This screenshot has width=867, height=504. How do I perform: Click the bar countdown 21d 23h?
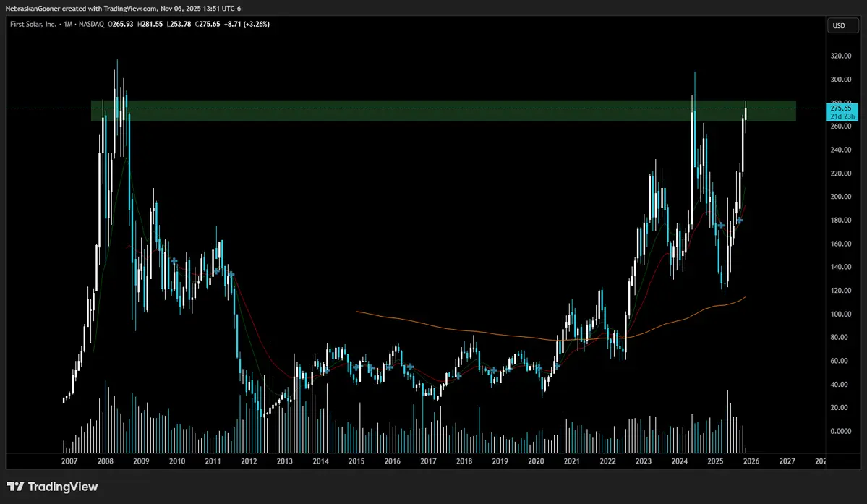point(841,116)
